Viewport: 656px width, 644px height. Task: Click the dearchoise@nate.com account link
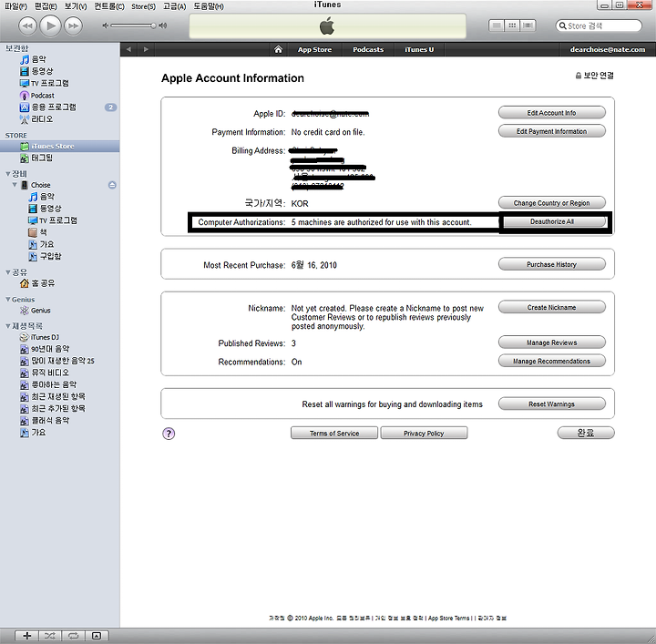[608, 49]
